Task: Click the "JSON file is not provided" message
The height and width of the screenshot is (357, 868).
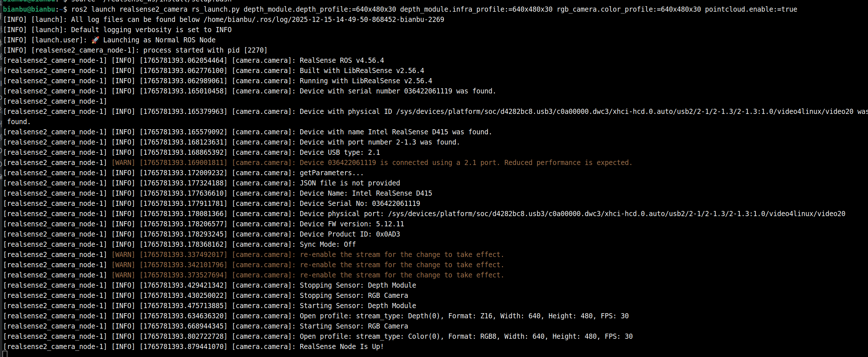Action: point(349,183)
